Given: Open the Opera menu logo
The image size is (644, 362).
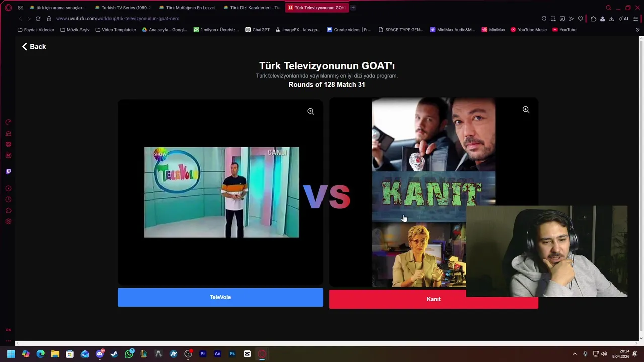Looking at the screenshot, I should point(8,8).
